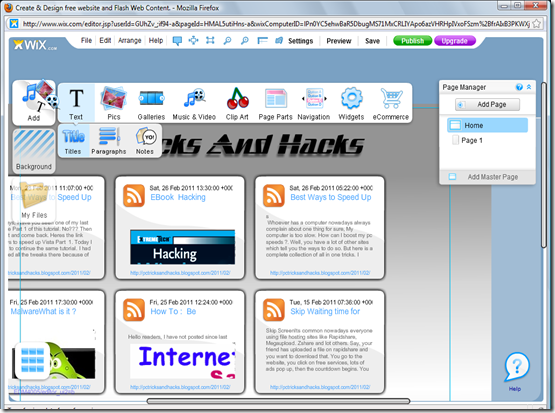The width and height of the screenshot is (555, 413).
Task: Click the grid view icon at bottom left
Action: 32,360
